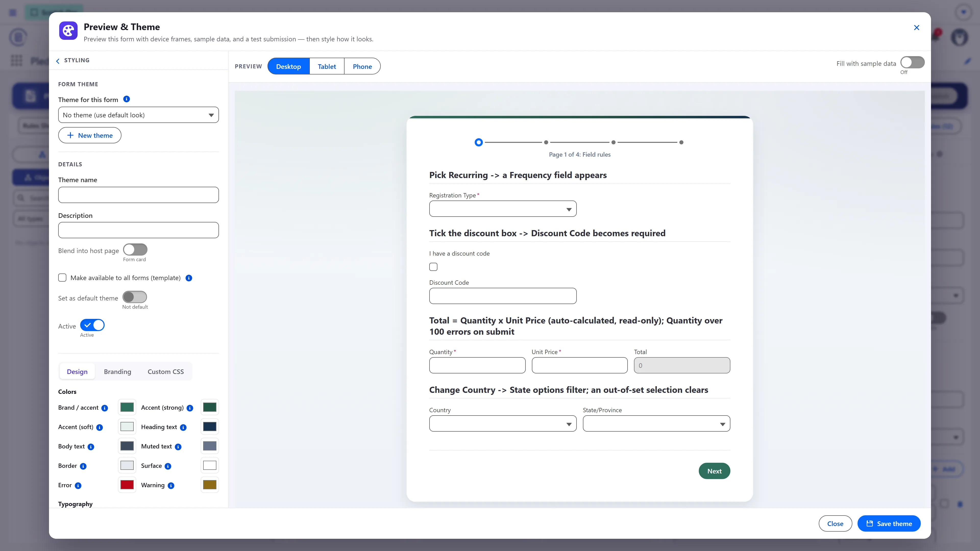
Task: Open the Registration Type dropdown
Action: [503, 209]
